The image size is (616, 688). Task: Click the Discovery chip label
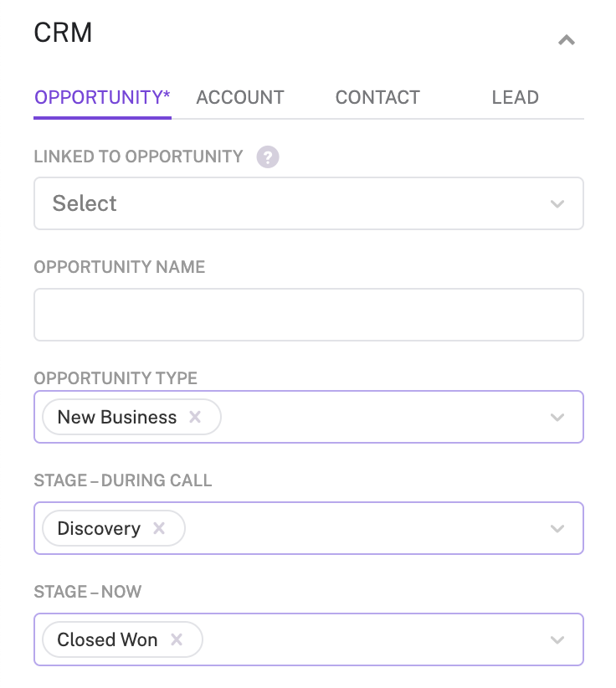coord(99,528)
